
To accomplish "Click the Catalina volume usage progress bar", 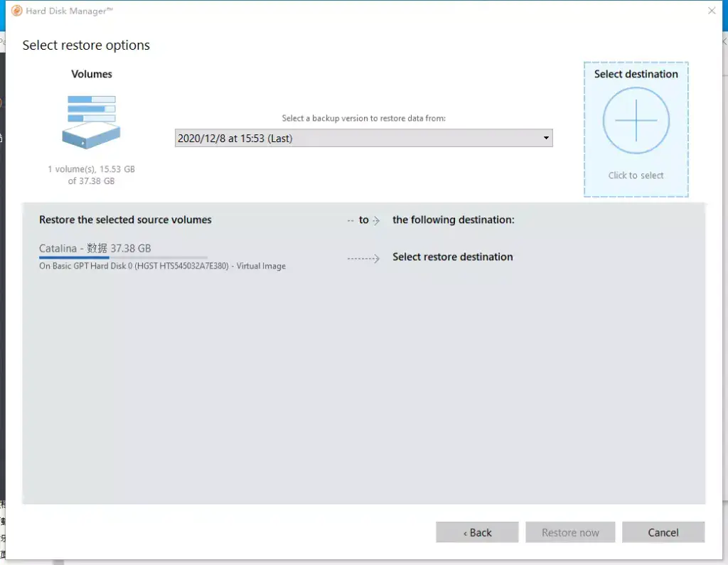I will pyautogui.click(x=123, y=257).
